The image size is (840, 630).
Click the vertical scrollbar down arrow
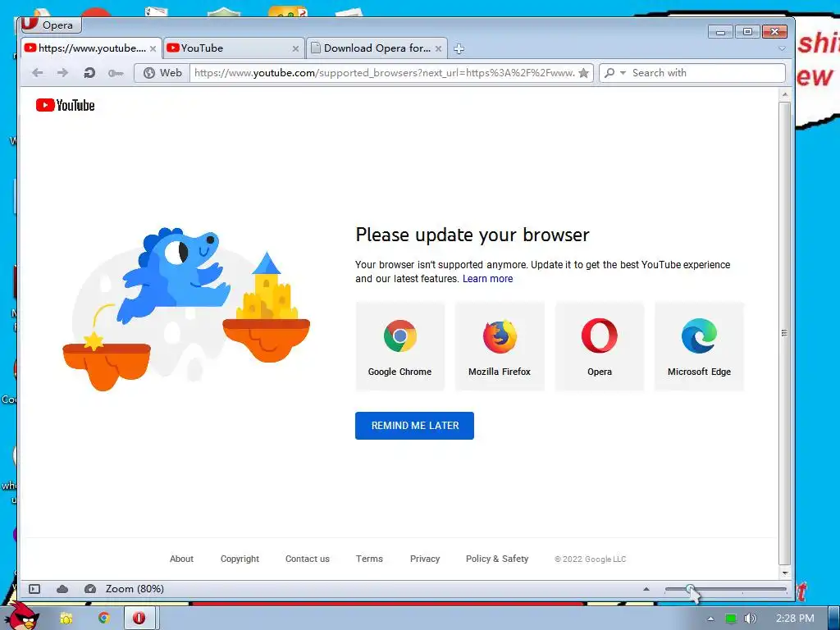785,573
